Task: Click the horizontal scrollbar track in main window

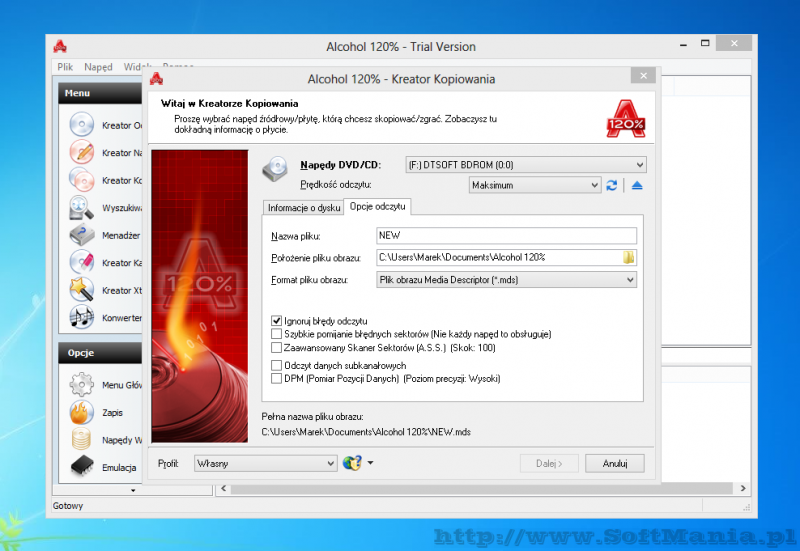Action: tap(483, 488)
